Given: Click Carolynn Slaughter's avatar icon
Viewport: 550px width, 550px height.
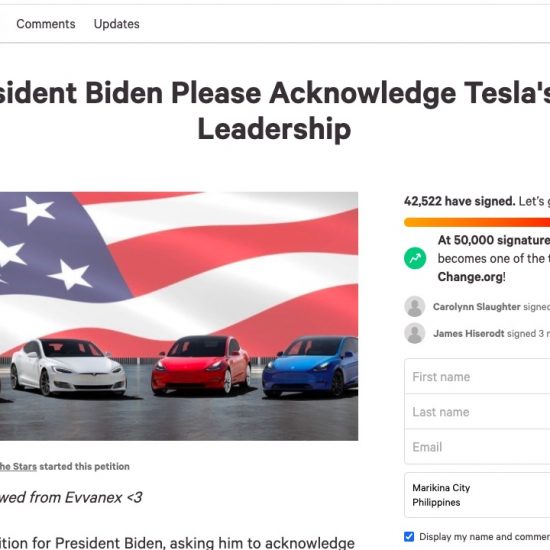Looking at the screenshot, I should coord(415,306).
